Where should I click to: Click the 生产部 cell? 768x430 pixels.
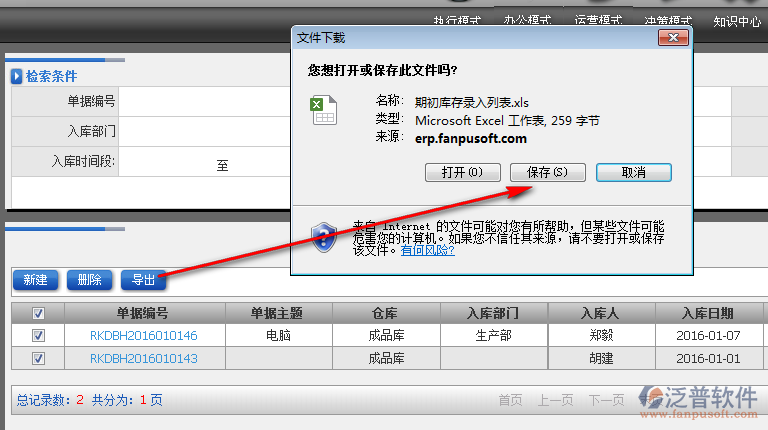(493, 335)
